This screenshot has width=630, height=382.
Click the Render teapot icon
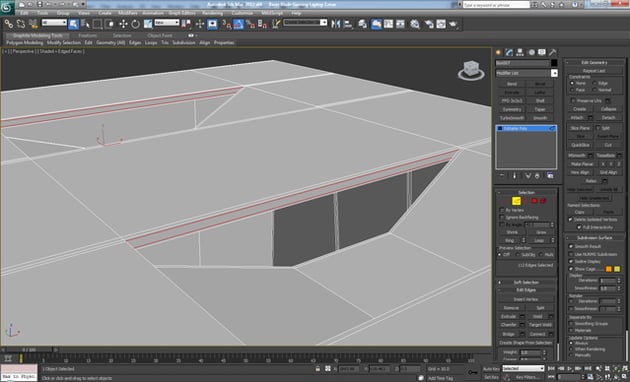(453, 24)
